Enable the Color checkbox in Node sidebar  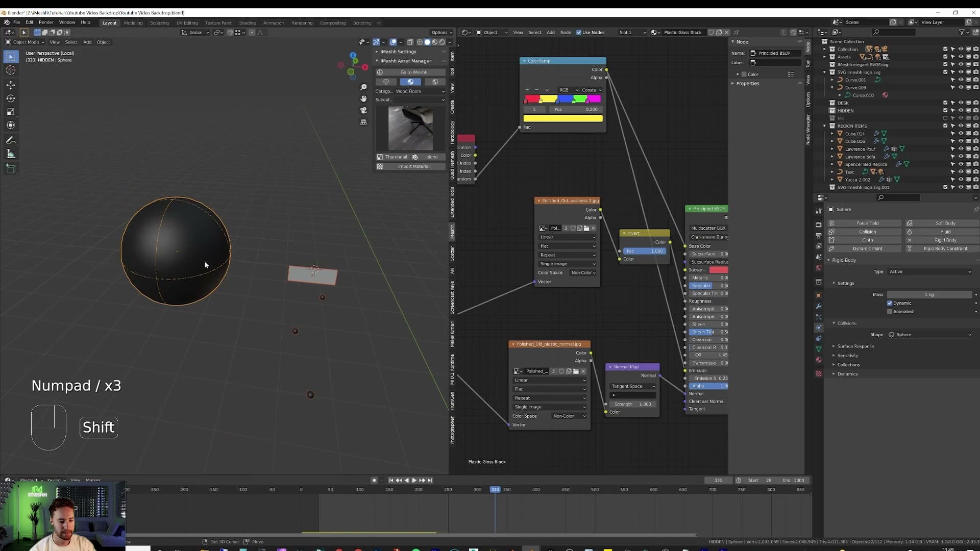744,74
